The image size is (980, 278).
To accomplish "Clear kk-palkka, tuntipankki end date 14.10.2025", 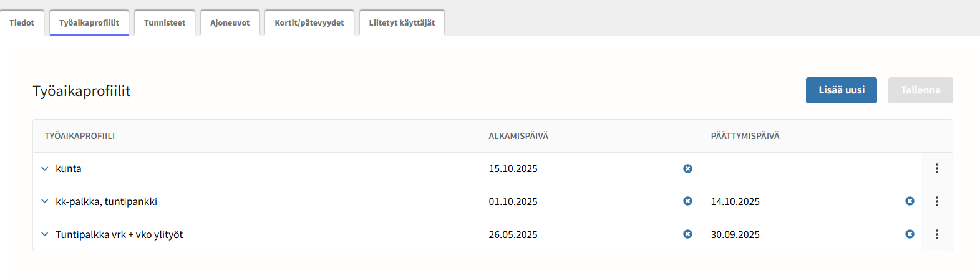I will pyautogui.click(x=910, y=201).
